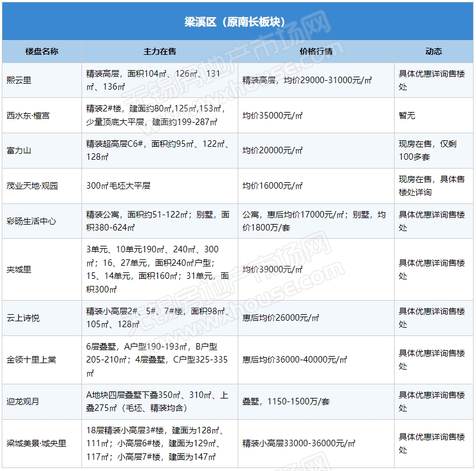Select the 楼盘名称 column header
The width and height of the screenshot is (476, 471).
click(42, 51)
